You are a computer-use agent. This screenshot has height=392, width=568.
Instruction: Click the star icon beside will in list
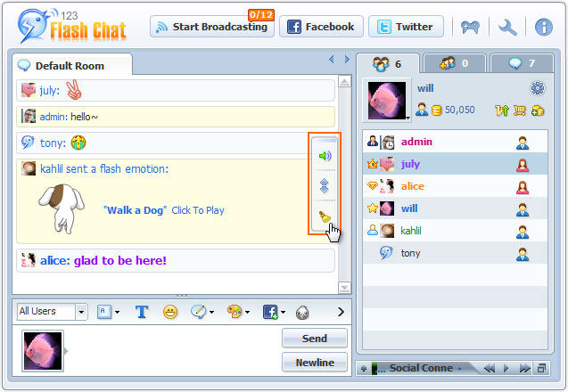pyautogui.click(x=372, y=208)
